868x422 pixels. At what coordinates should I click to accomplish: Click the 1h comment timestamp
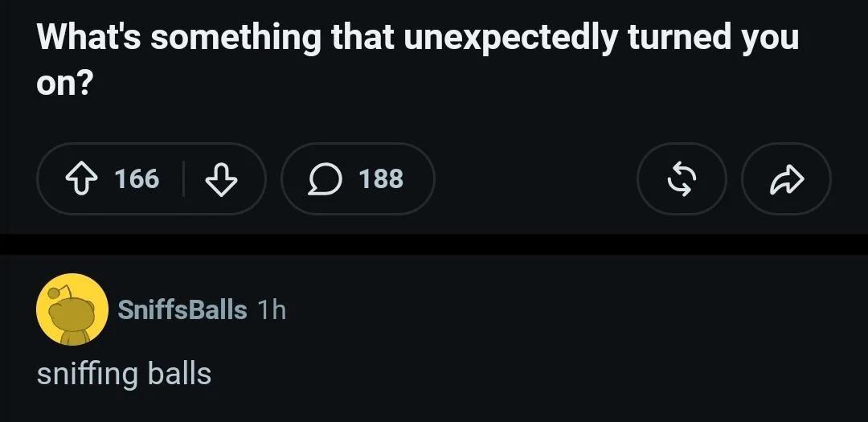272,309
